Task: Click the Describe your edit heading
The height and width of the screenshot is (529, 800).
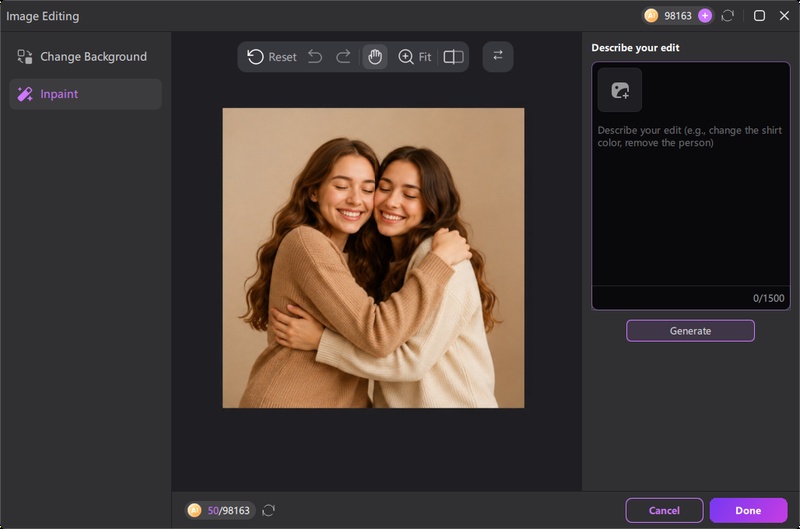Action: (x=635, y=48)
